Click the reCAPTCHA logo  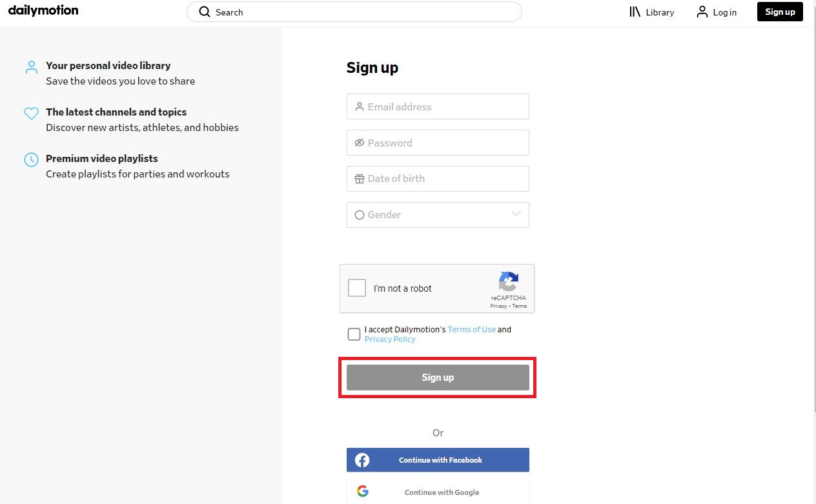(509, 283)
